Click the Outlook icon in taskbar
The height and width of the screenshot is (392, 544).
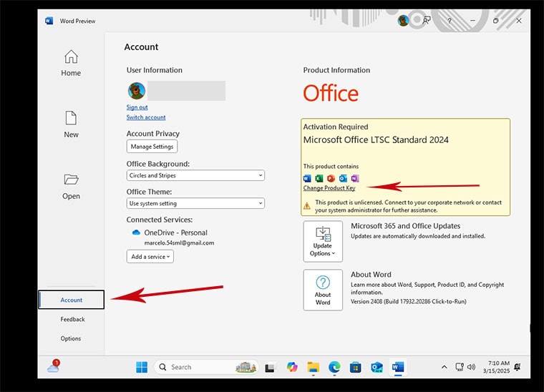click(377, 367)
